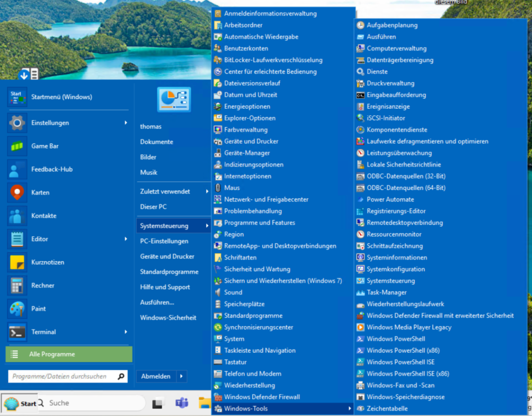The width and height of the screenshot is (532, 416).
Task: Open Schriftarten fonts icon
Action: pyautogui.click(x=217, y=257)
